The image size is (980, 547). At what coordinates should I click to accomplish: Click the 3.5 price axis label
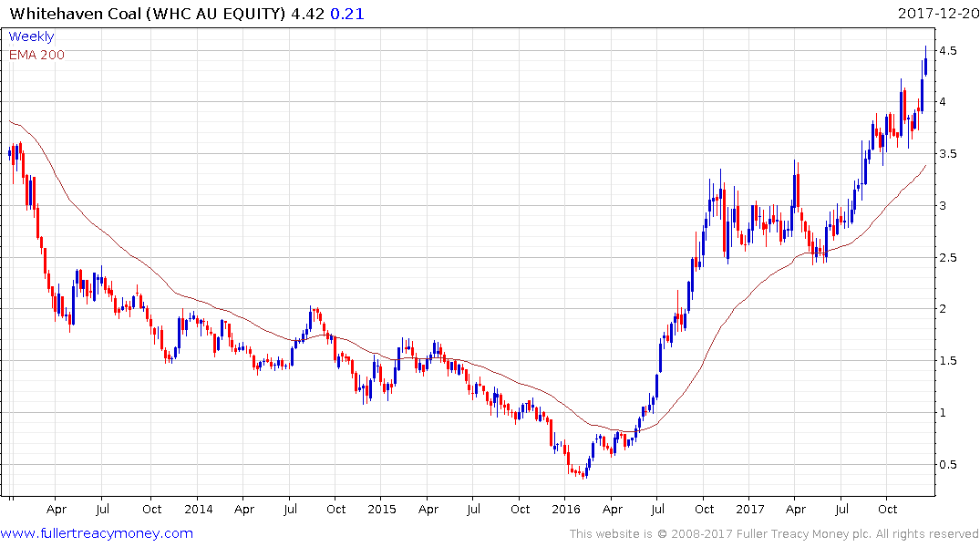(947, 154)
